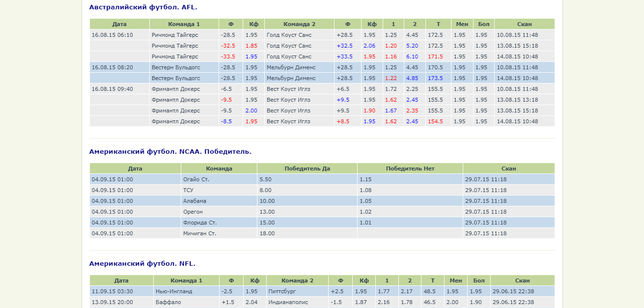Click the 'Американский футбол. NFL.' section heading

[142, 264]
